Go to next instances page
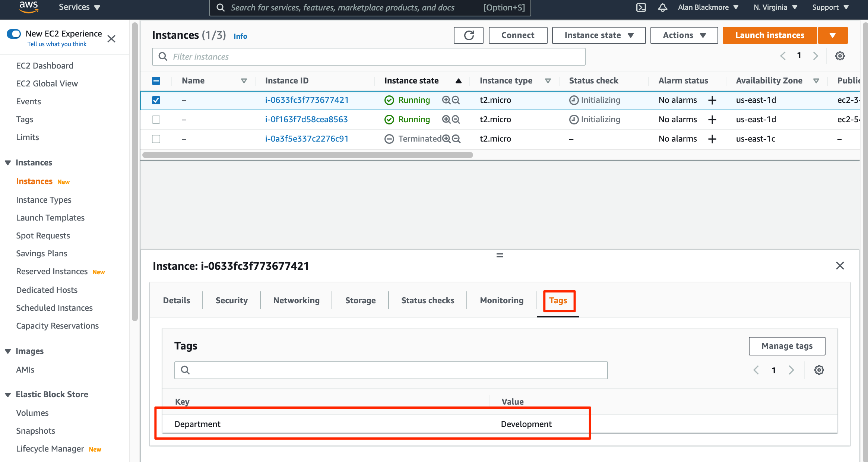Image resolution: width=868 pixels, height=462 pixels. click(x=815, y=56)
